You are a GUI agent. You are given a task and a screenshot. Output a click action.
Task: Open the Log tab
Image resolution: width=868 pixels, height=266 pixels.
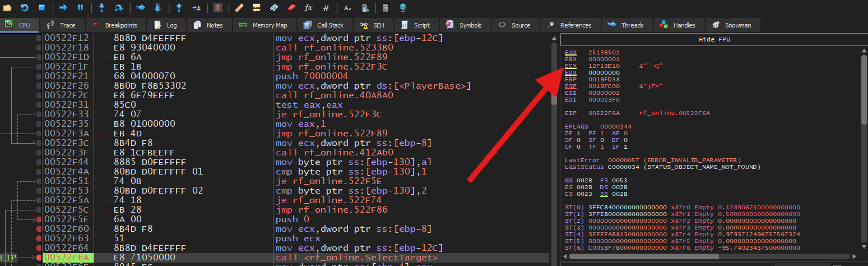tap(166, 25)
